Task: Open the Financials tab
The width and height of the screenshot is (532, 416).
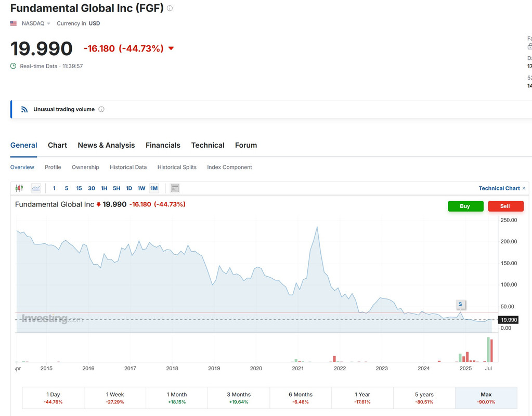Action: point(163,145)
